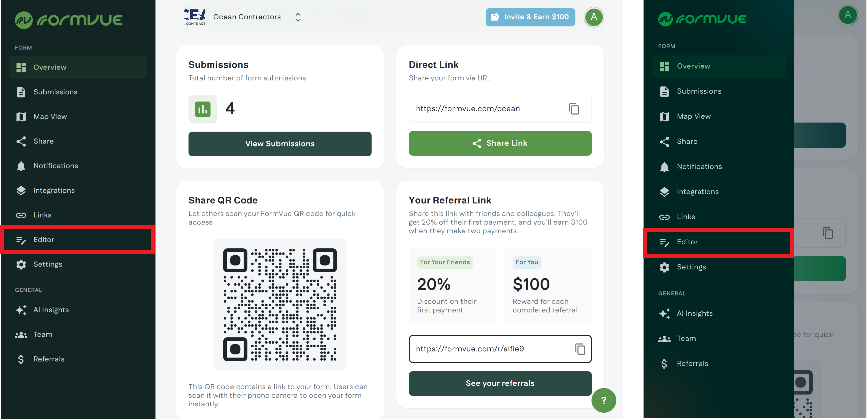Click the Notifications bell in the left sidebar

click(x=21, y=166)
